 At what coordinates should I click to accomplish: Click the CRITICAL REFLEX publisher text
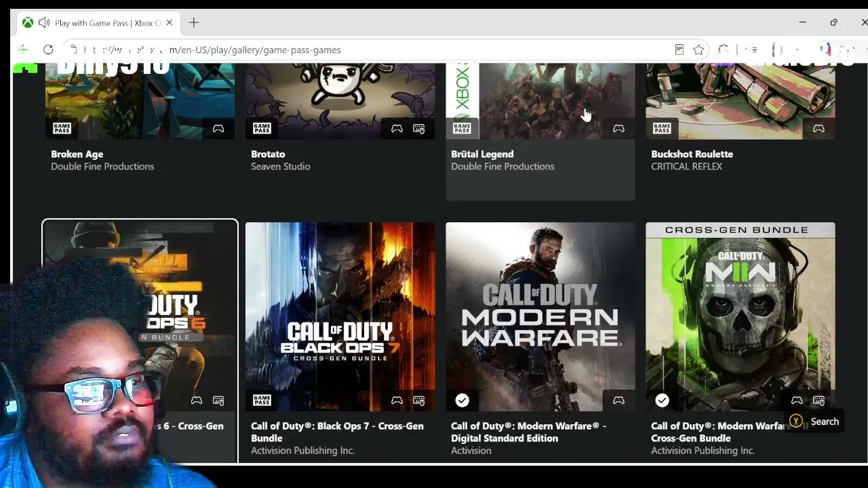(686, 166)
